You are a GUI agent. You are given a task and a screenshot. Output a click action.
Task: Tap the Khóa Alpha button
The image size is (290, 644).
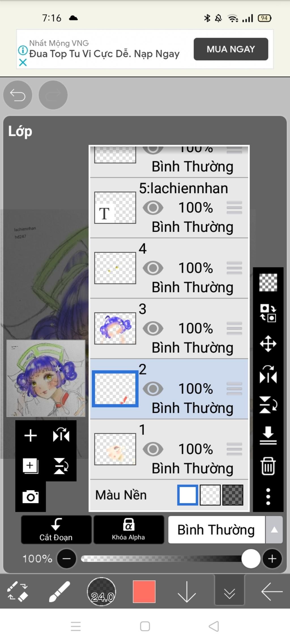tap(129, 530)
